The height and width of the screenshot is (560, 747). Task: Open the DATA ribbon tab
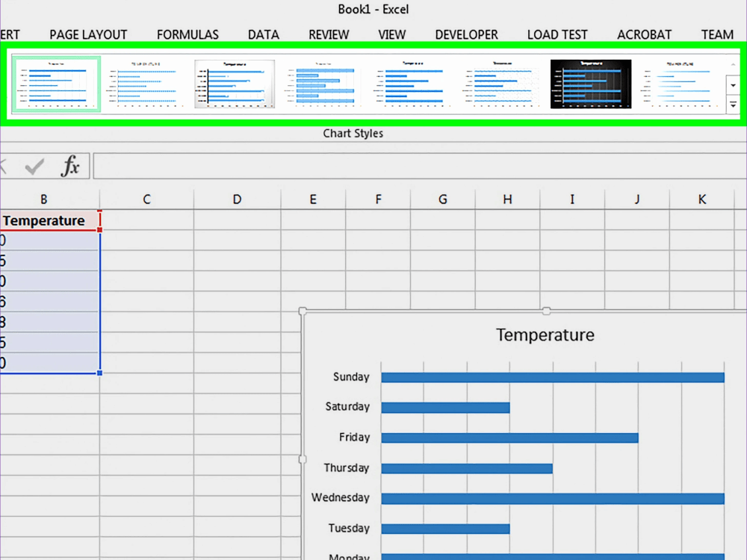(264, 35)
